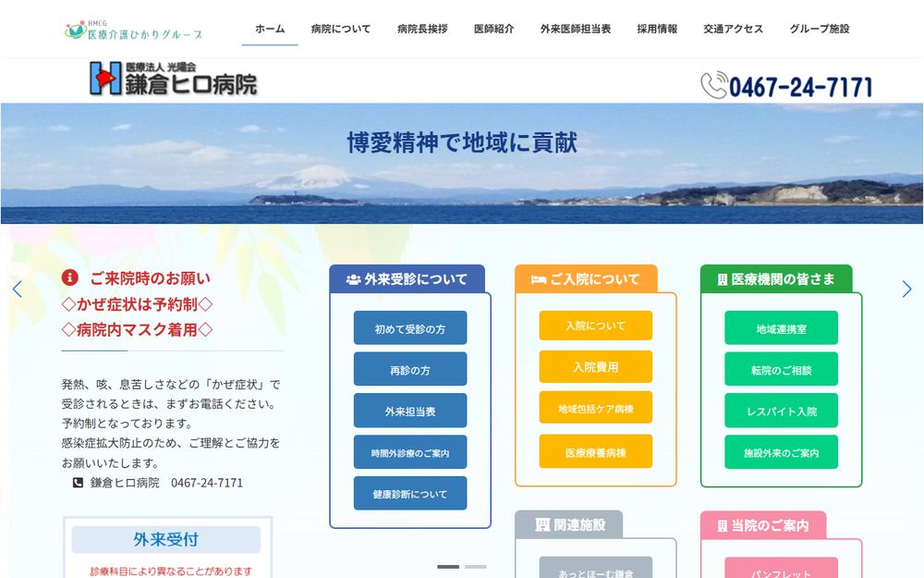Click the 鎌倉ヒロ病院 hospital logo
Viewport: 924px width, 578px height.
click(174, 79)
